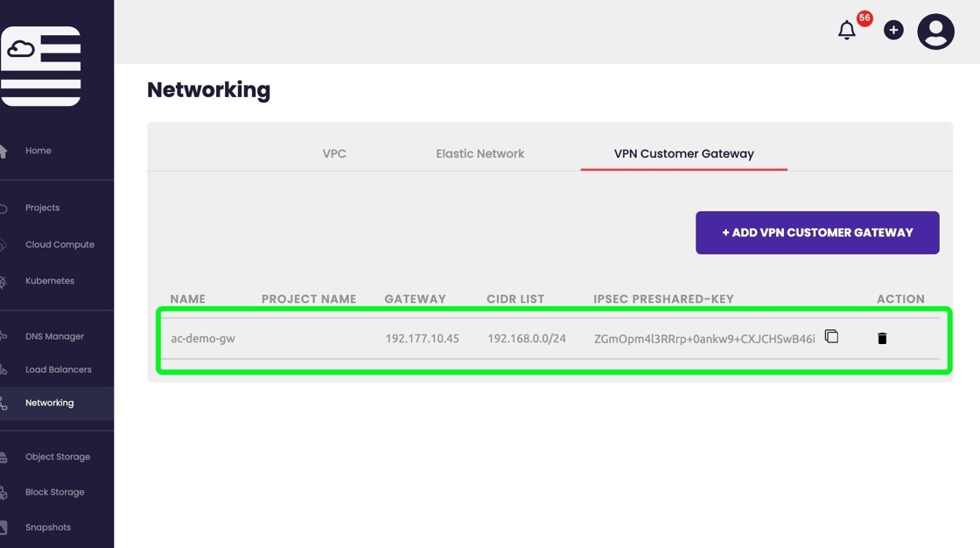Open Load Balancers page
Viewport: 980px width, 548px height.
click(58, 369)
